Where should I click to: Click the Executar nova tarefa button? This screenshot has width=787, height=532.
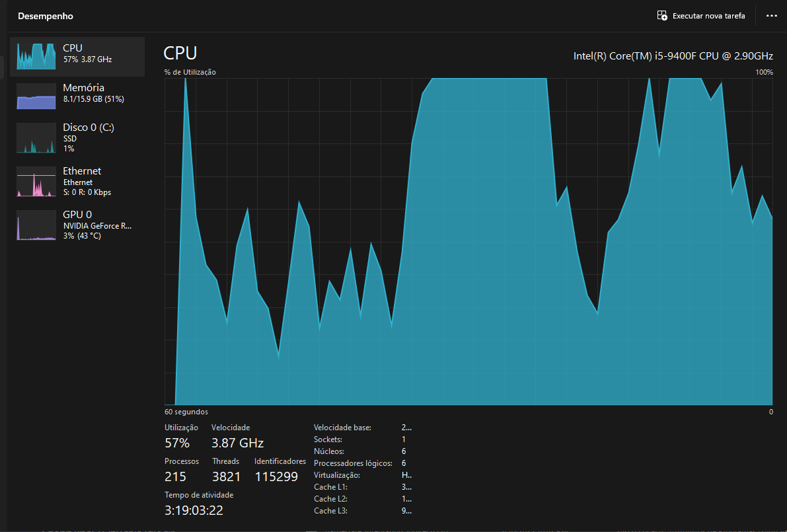700,15
